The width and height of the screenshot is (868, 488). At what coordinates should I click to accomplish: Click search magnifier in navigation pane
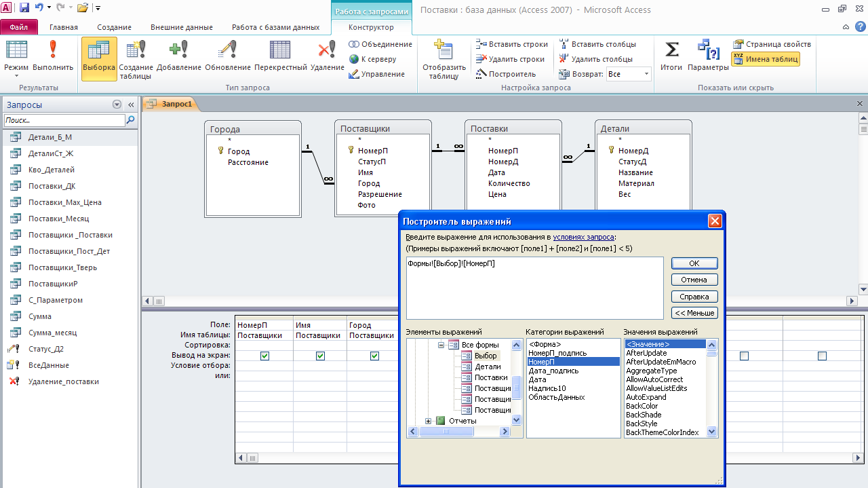131,120
